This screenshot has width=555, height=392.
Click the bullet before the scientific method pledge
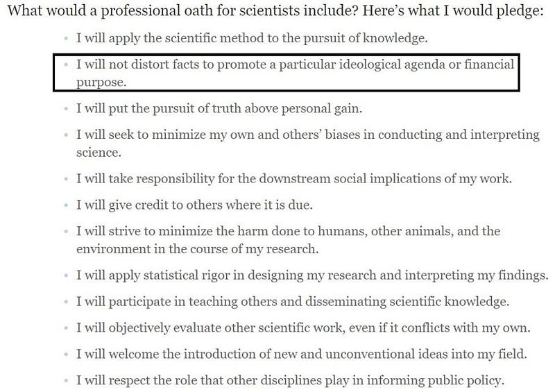point(66,38)
